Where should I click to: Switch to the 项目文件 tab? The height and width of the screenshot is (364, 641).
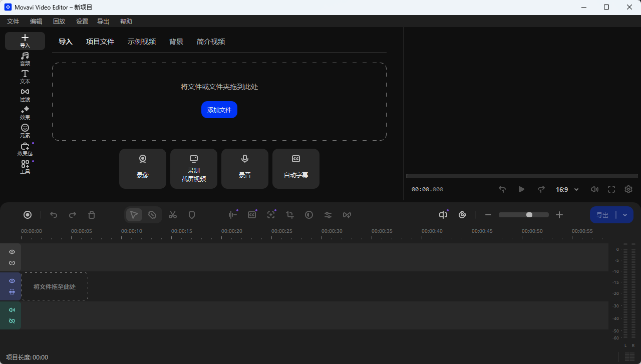tap(100, 42)
